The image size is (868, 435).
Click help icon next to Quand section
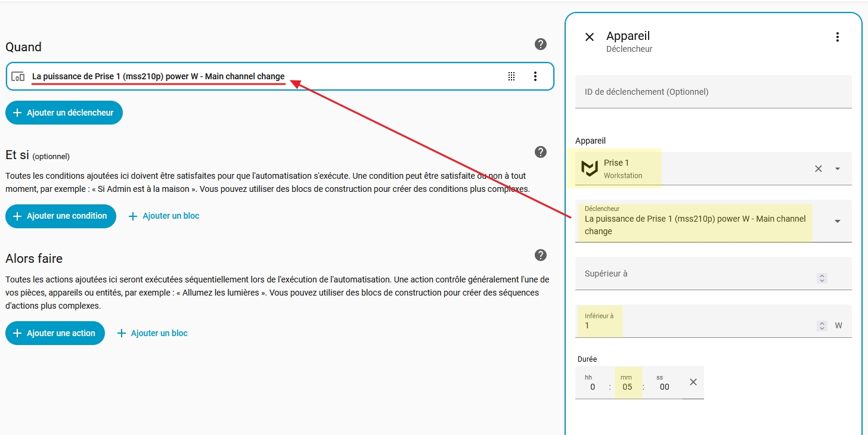pyautogui.click(x=541, y=44)
